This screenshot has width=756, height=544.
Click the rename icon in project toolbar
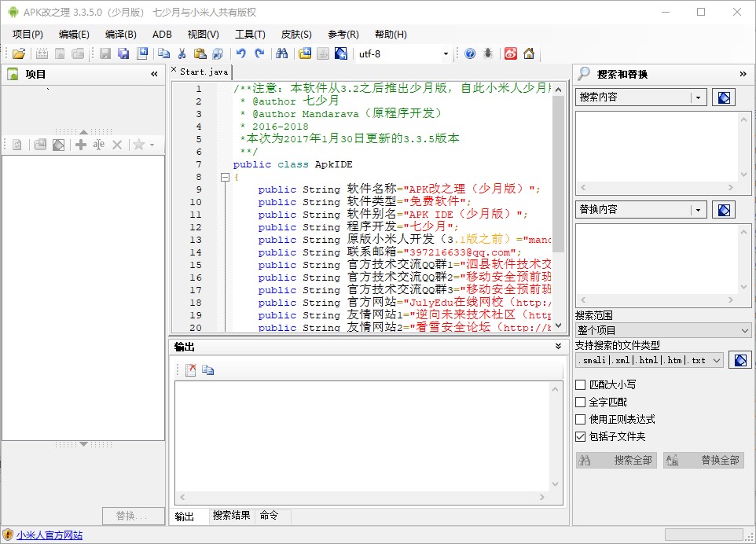click(x=99, y=145)
